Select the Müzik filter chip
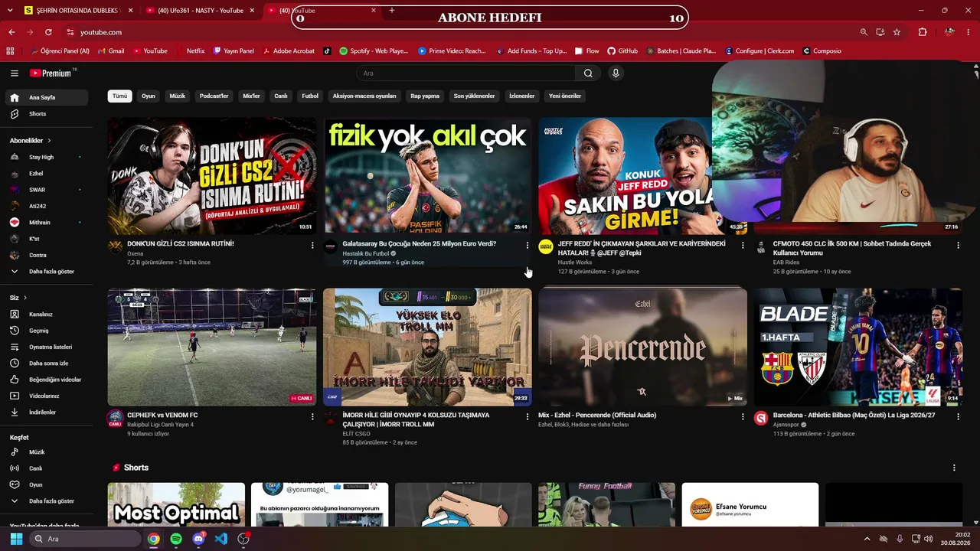This screenshot has width=980, height=551. [178, 96]
